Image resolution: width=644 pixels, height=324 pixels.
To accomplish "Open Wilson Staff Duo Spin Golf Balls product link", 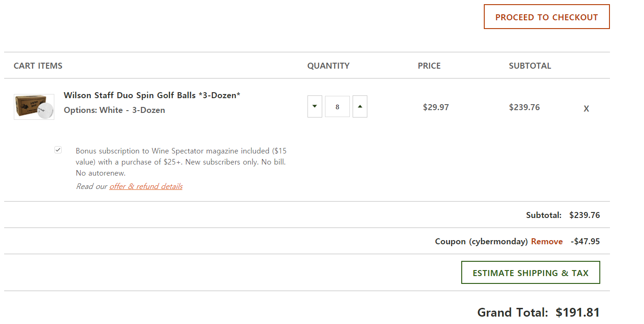I will tap(152, 95).
